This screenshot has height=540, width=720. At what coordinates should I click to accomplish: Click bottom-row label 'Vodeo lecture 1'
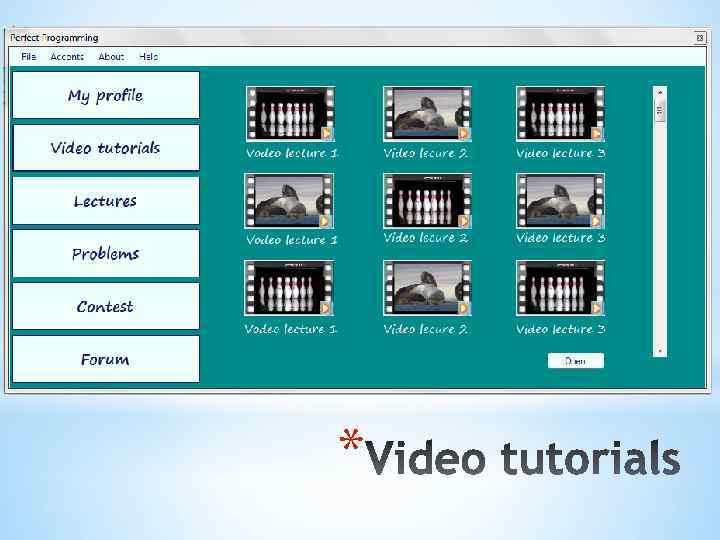(x=291, y=329)
